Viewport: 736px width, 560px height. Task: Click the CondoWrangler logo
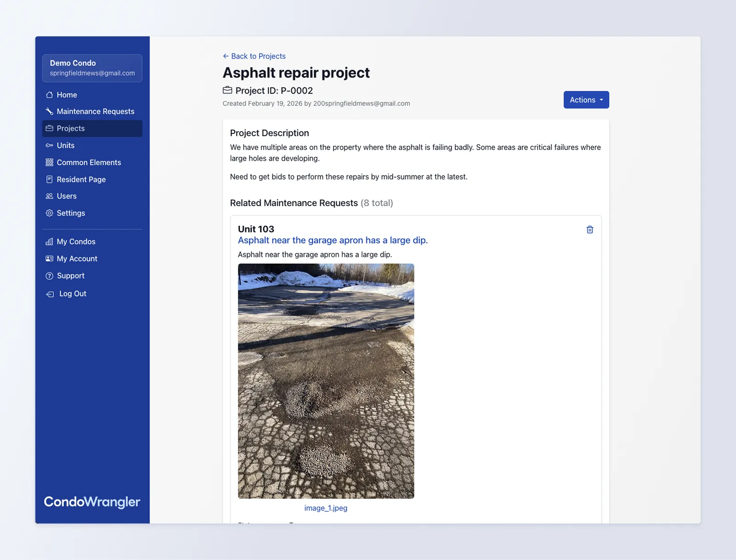92,502
